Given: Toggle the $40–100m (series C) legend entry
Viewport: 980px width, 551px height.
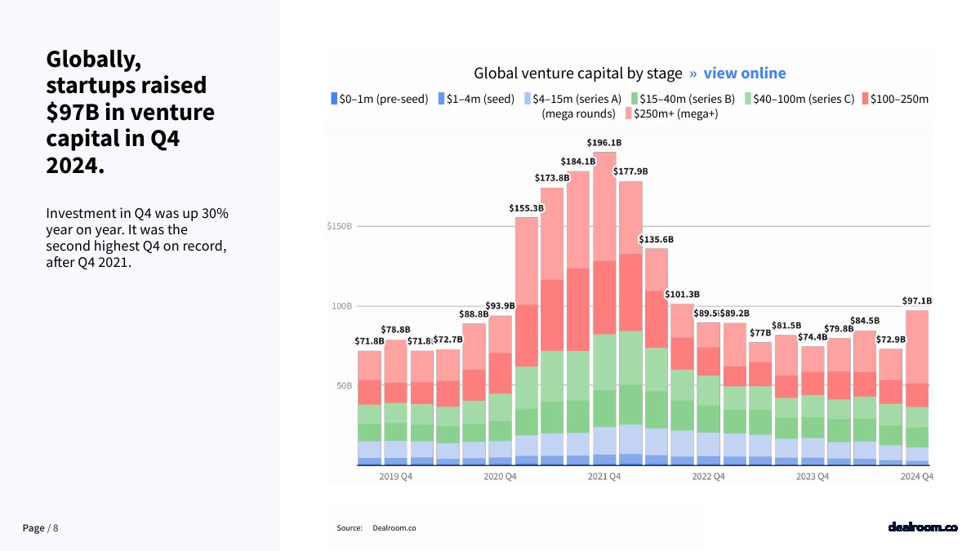Looking at the screenshot, I should [801, 99].
